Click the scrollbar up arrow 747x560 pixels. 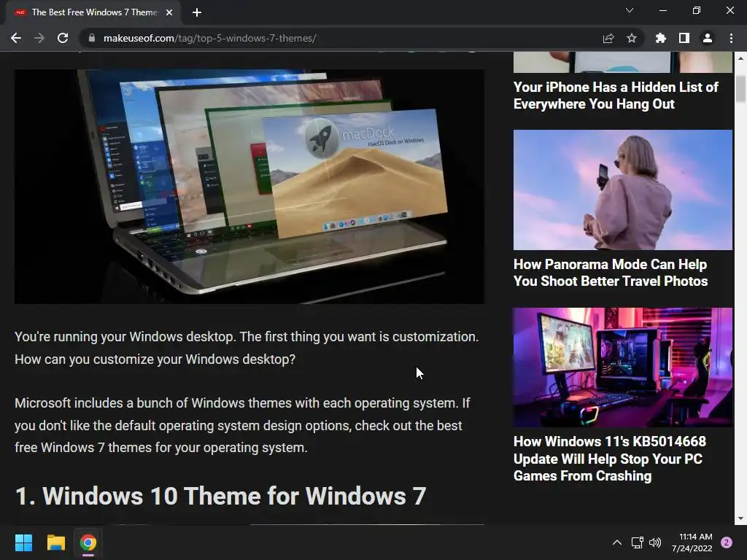tap(740, 58)
